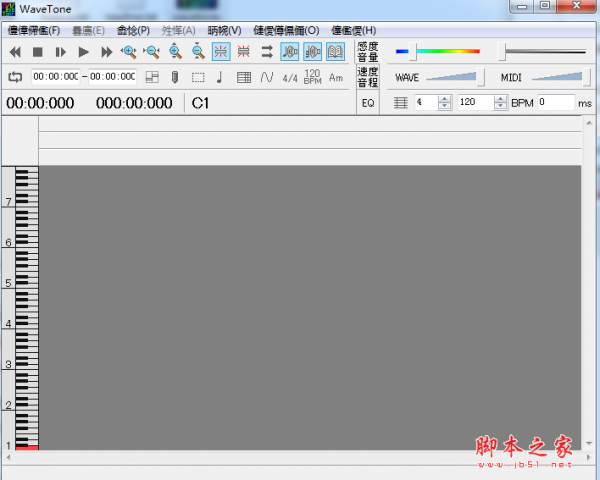Viewport: 600px width, 480px height.
Task: Click the grid lines icon beside beat field
Action: click(x=401, y=103)
